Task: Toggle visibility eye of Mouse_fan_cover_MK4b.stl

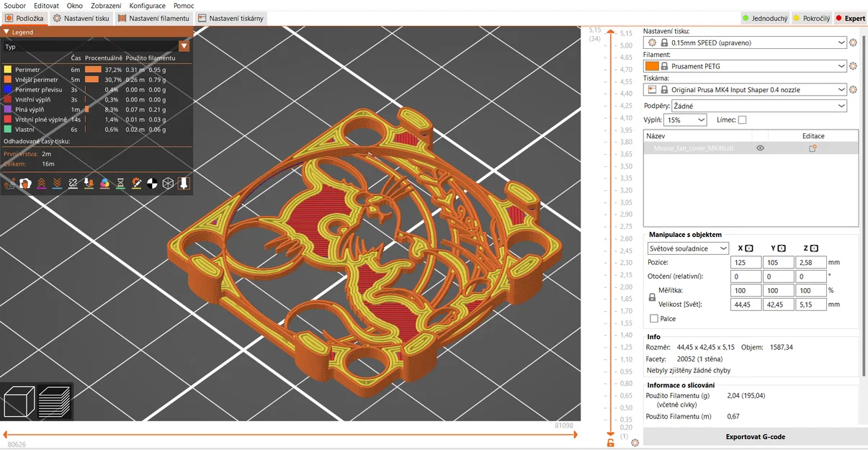Action: 760,148
